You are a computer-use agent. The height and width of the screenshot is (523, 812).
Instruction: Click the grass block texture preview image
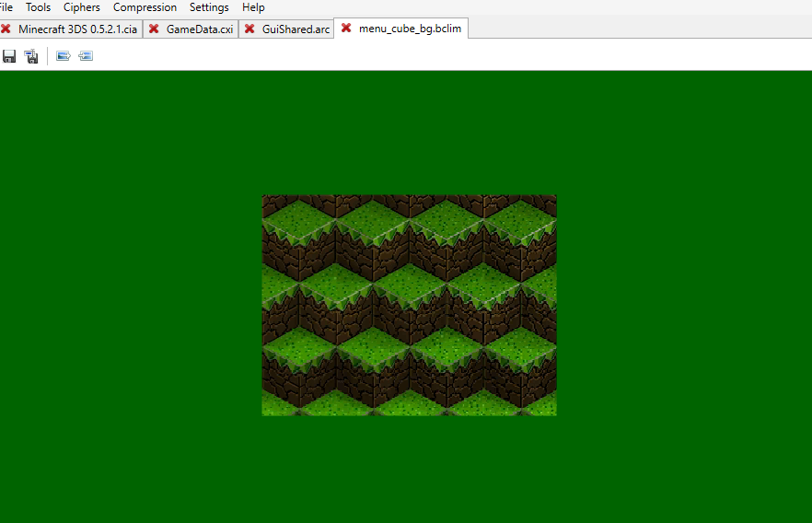[409, 305]
